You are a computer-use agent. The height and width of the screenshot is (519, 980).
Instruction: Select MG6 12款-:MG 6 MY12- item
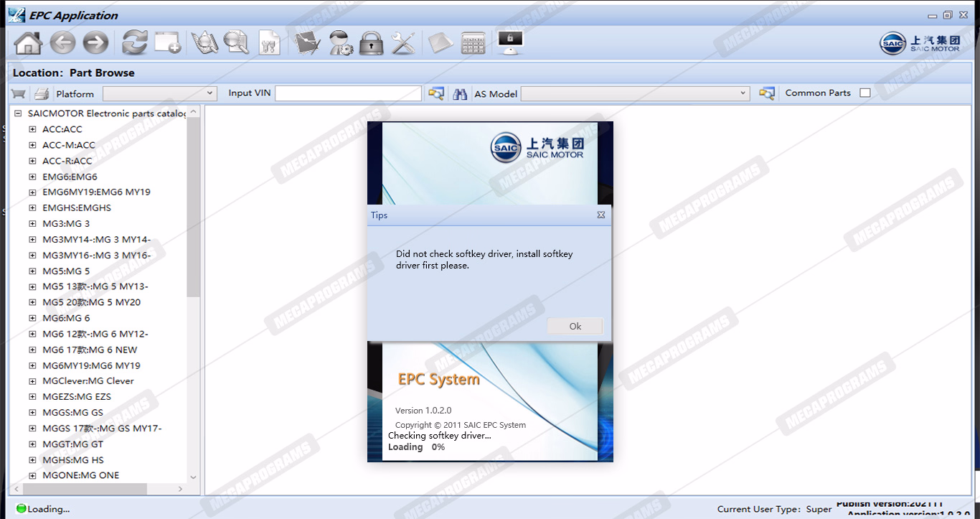pos(95,334)
